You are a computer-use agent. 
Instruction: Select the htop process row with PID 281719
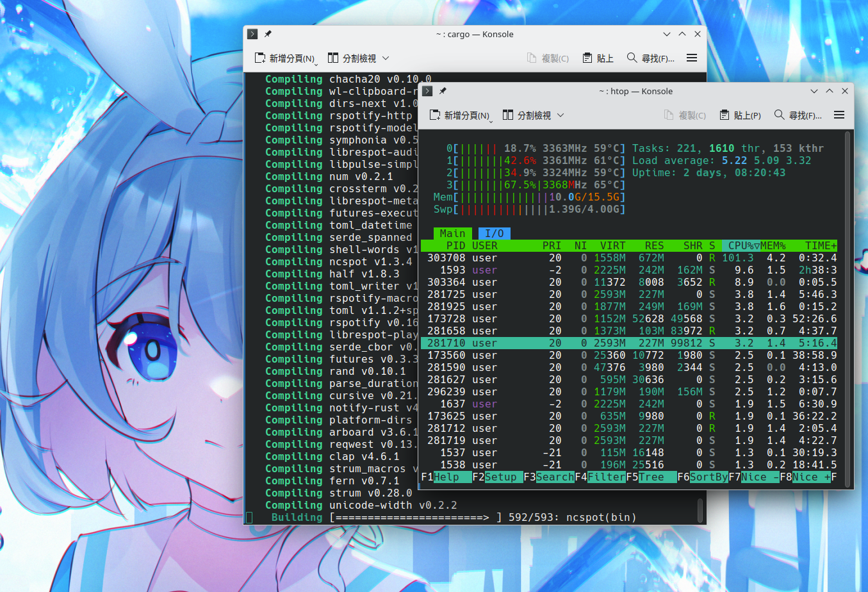[629, 440]
